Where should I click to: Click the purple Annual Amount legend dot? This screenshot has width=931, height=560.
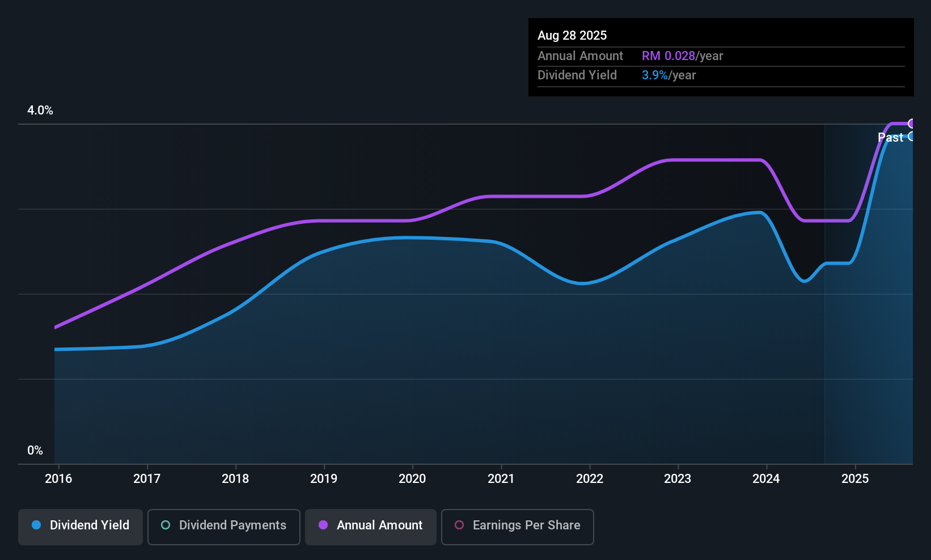tap(323, 525)
